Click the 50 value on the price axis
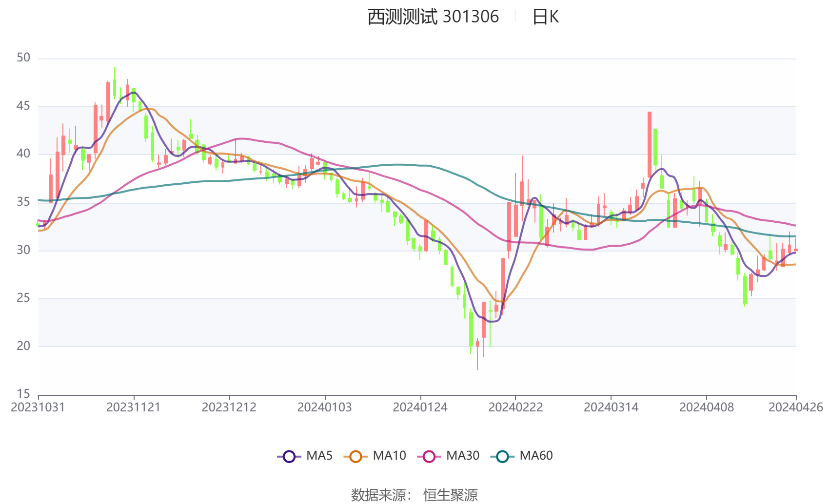 [23, 58]
